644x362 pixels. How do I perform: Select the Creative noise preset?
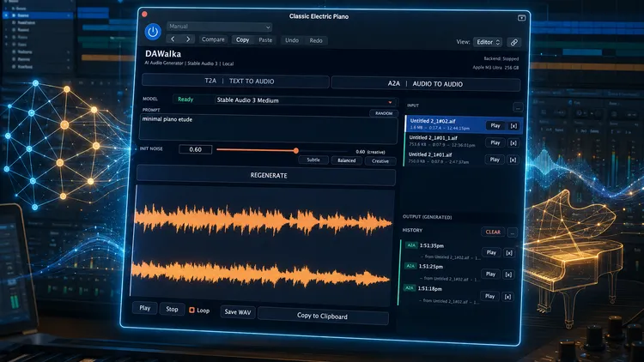coord(380,161)
